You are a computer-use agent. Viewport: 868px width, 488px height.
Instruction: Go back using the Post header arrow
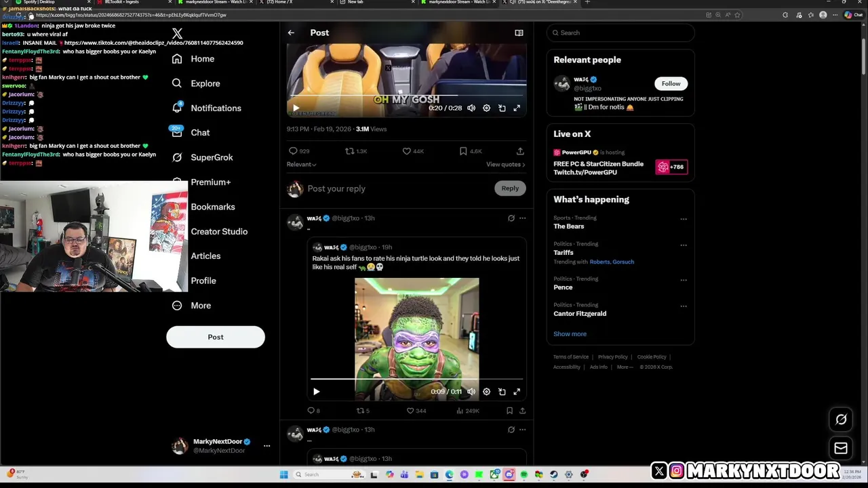(291, 33)
